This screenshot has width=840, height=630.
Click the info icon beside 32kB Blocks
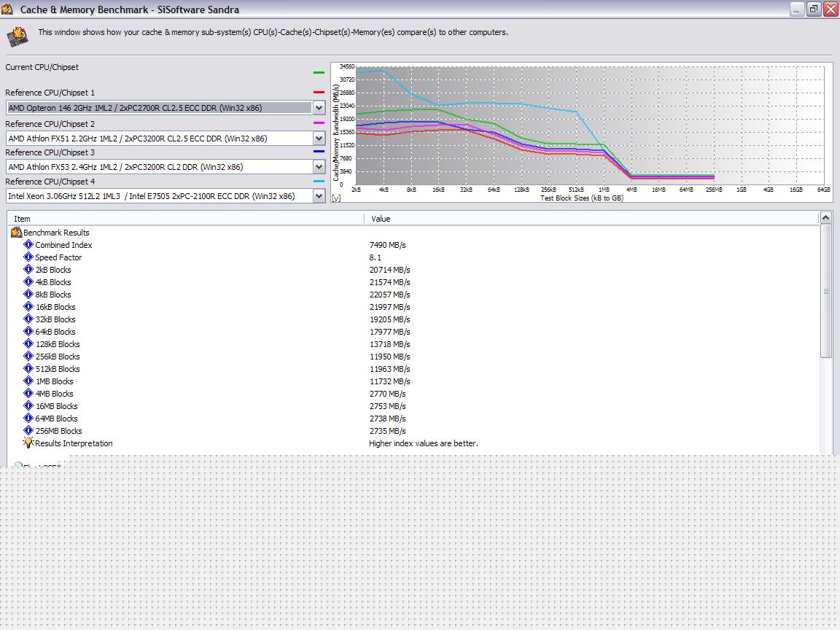tap(28, 319)
